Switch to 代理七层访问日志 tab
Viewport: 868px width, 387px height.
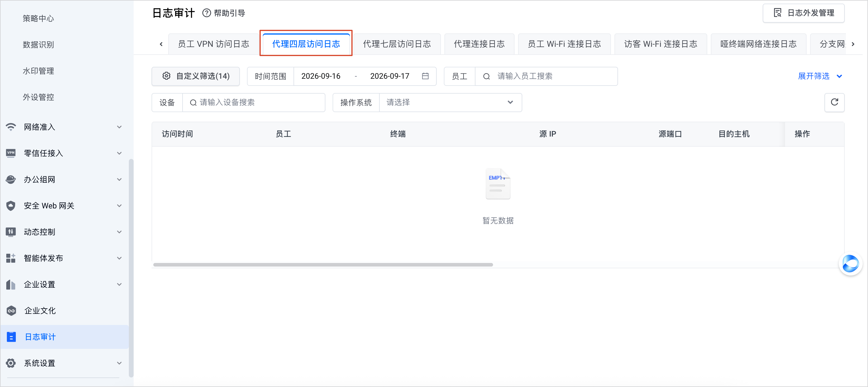pyautogui.click(x=397, y=44)
